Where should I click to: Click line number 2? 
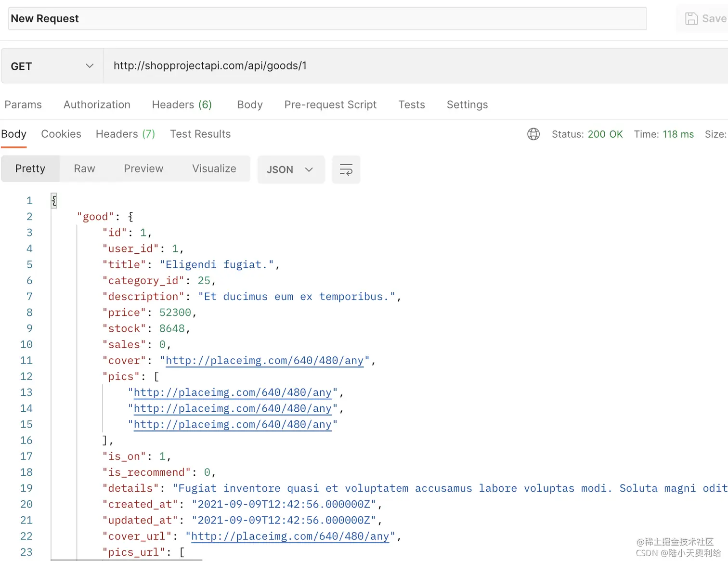click(29, 217)
